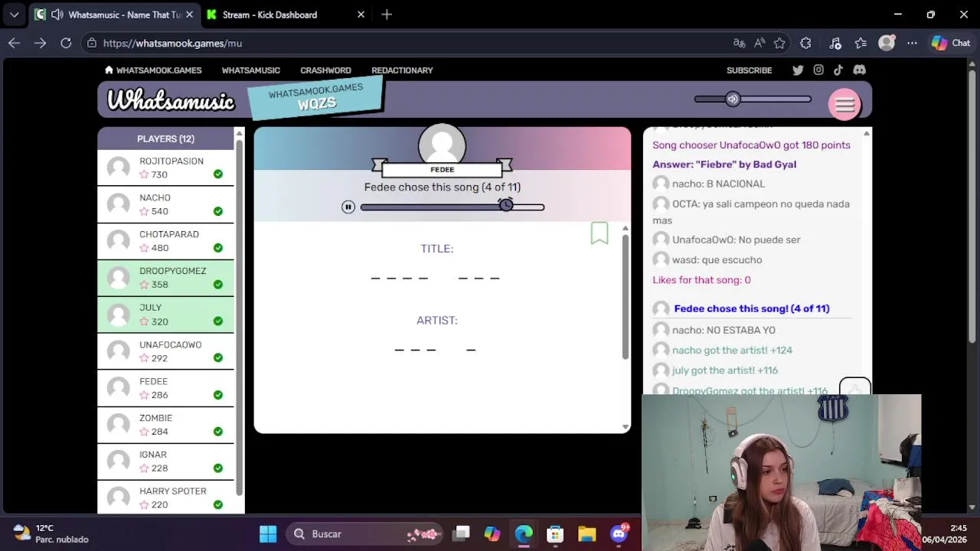This screenshot has height=551, width=980.
Task: Open the pink hamburger menu button
Action: [x=844, y=105]
